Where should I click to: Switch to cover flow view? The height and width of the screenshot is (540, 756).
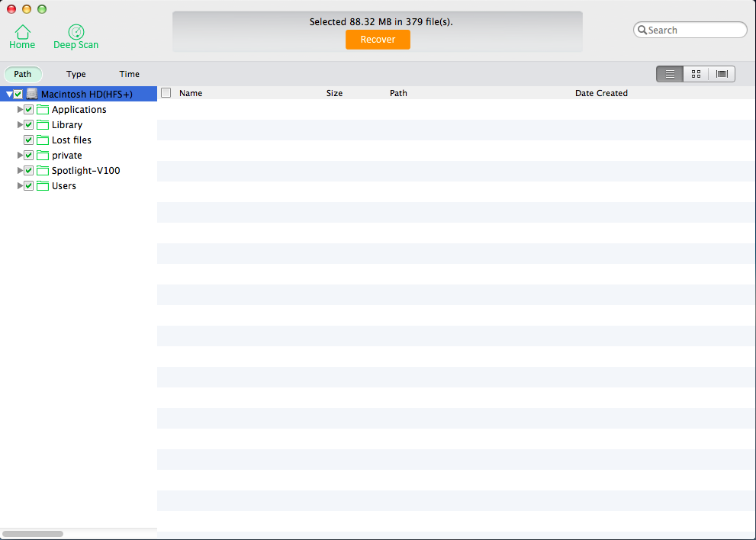(722, 74)
